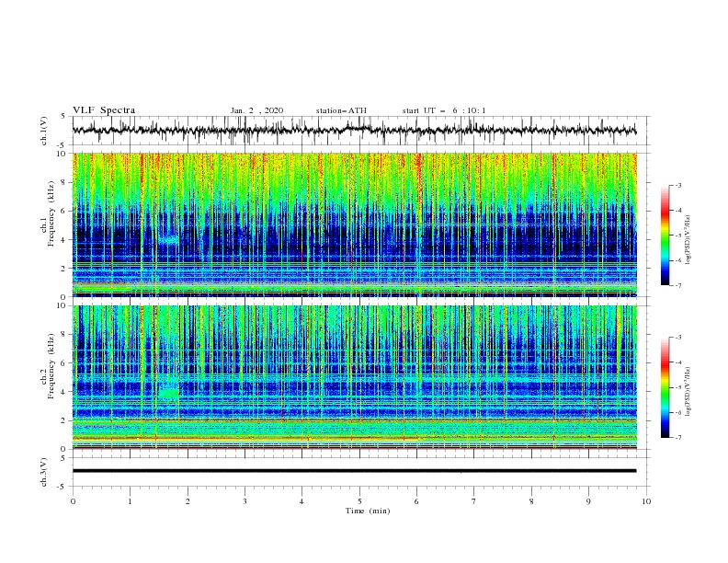Viewport: 728px width, 563px height.
Task: Click the "-7" label on ch.2 colorbar
Action: (x=678, y=438)
